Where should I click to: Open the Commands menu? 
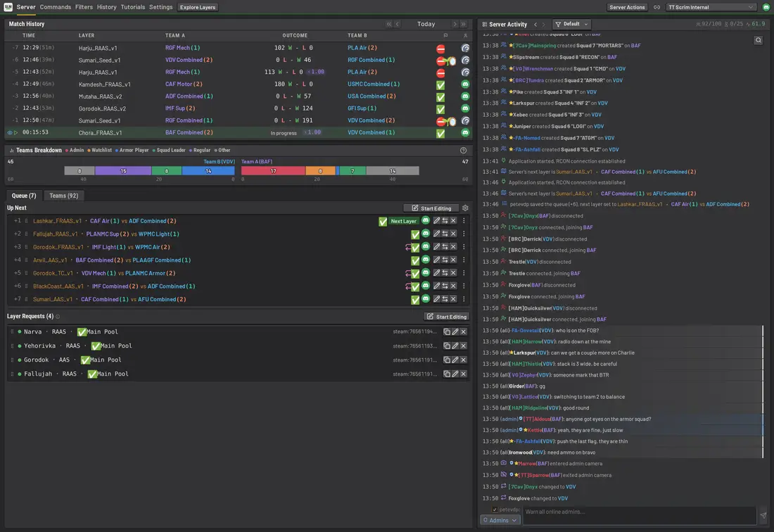(x=56, y=7)
